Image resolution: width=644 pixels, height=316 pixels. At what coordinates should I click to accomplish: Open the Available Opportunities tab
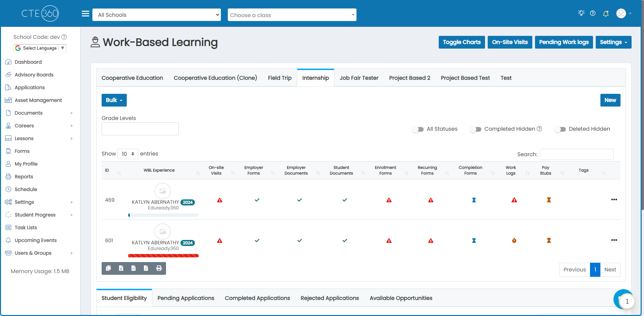401,298
